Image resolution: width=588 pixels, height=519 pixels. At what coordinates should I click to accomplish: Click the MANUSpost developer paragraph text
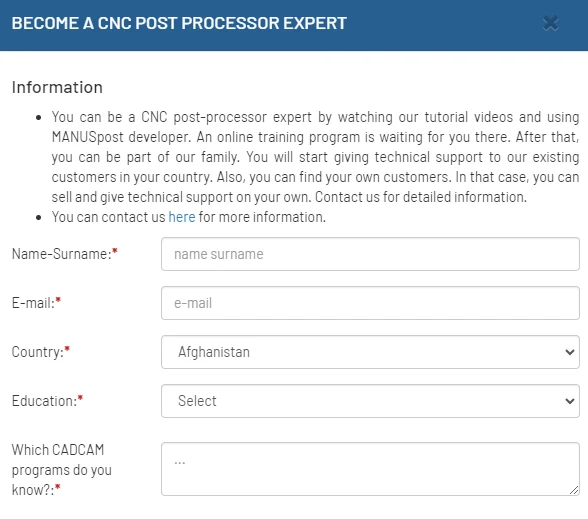click(x=315, y=157)
